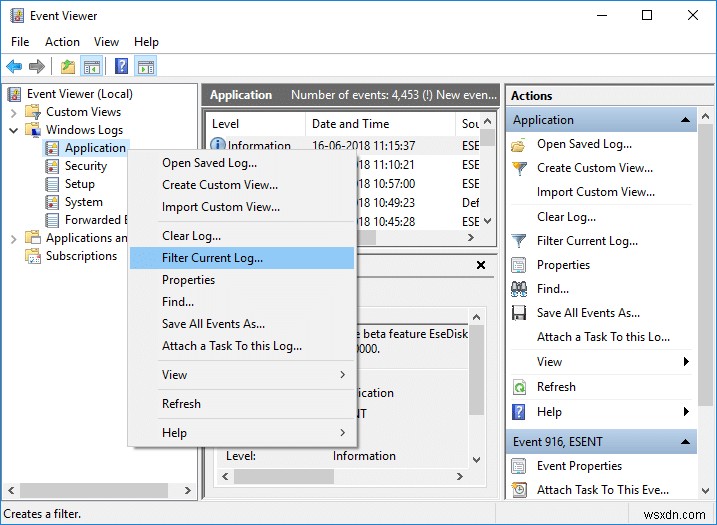The width and height of the screenshot is (717, 525).
Task: Select Find in the context menu
Action: [242, 302]
